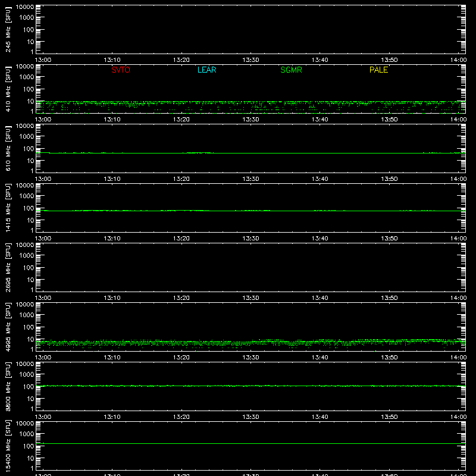Click the 1415 MHz [SFU] axis title

(8, 208)
